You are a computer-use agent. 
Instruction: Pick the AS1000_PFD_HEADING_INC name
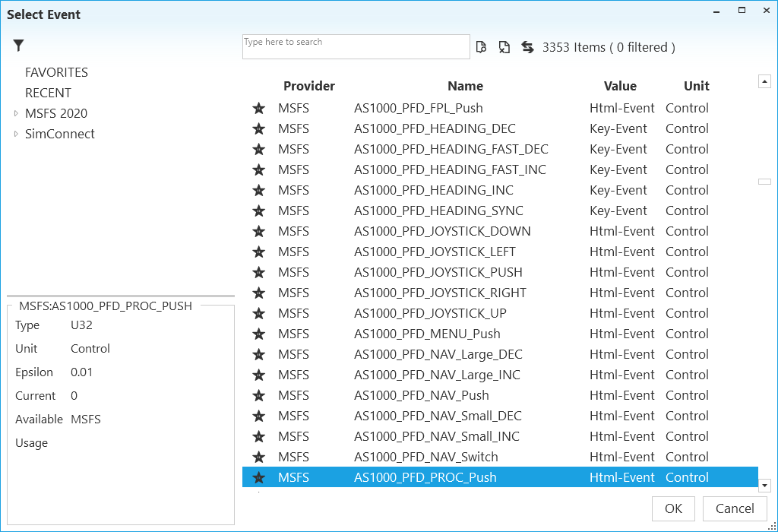click(434, 191)
